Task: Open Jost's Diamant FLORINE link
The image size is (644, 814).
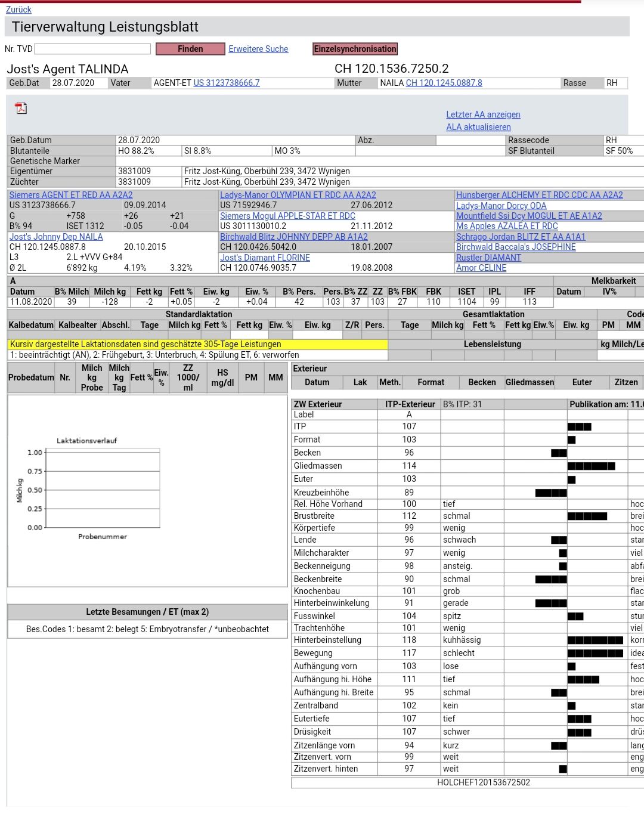Action: click(x=265, y=258)
